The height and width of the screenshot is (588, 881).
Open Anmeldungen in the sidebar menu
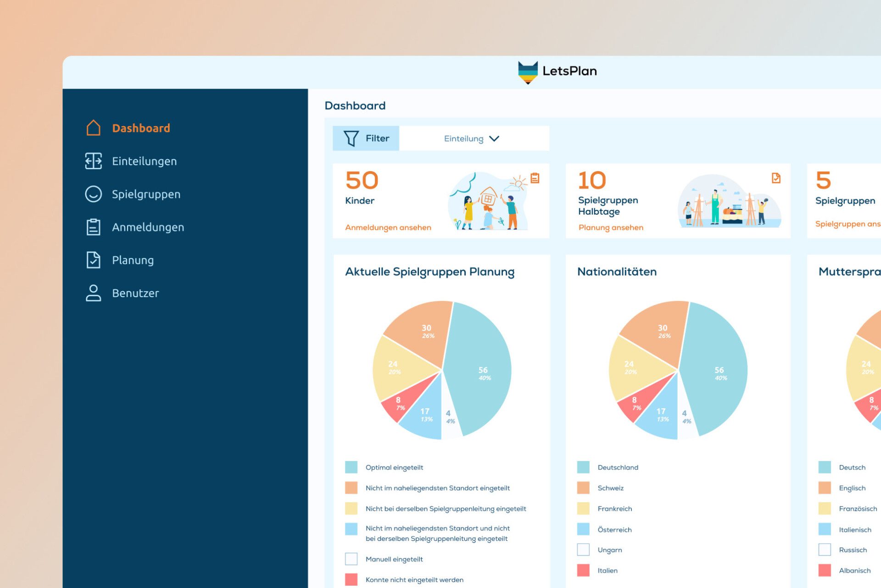tap(148, 227)
